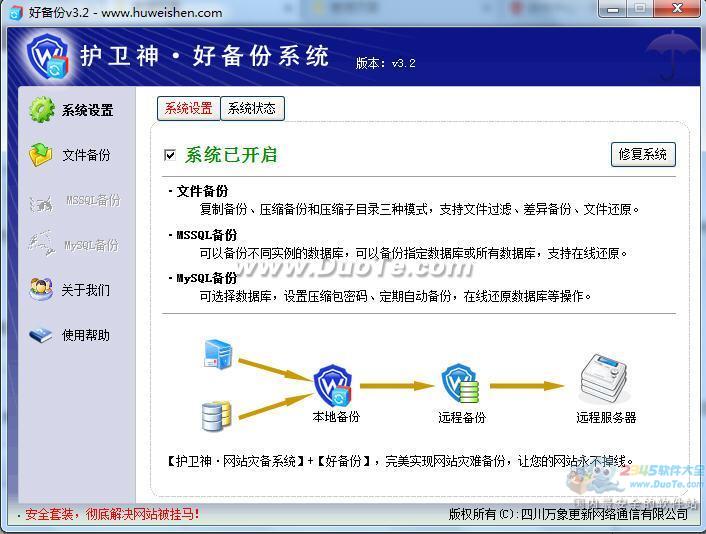The width and height of the screenshot is (706, 534).
Task: Click the MySQL备份 greyed sidebar label
Action: pyautogui.click(x=91, y=245)
